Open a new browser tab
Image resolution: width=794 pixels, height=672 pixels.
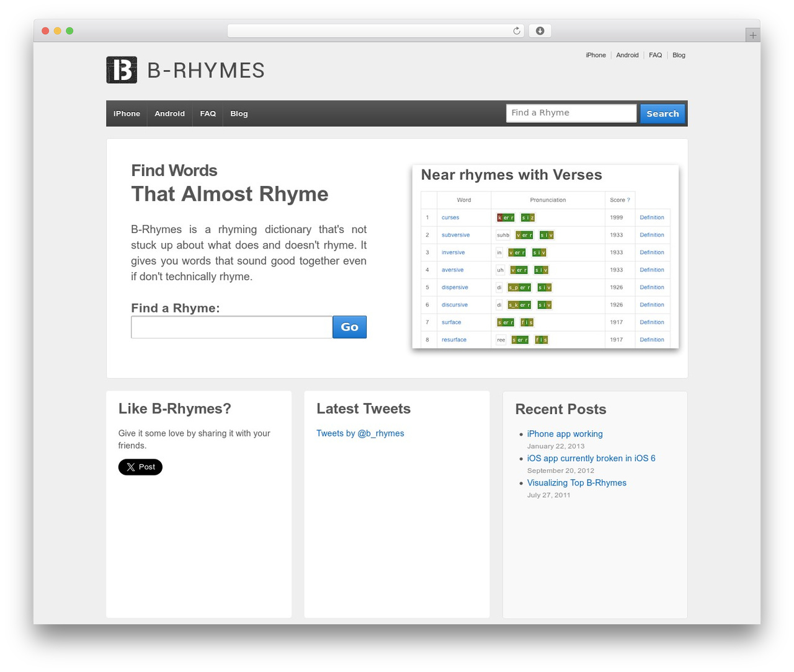pos(752,35)
